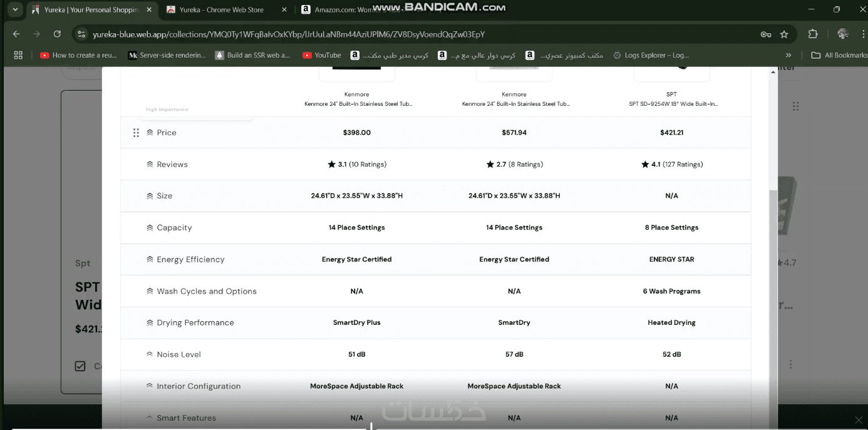The height and width of the screenshot is (430, 868).
Task: Click importance icon next to Smart Features
Action: point(150,417)
